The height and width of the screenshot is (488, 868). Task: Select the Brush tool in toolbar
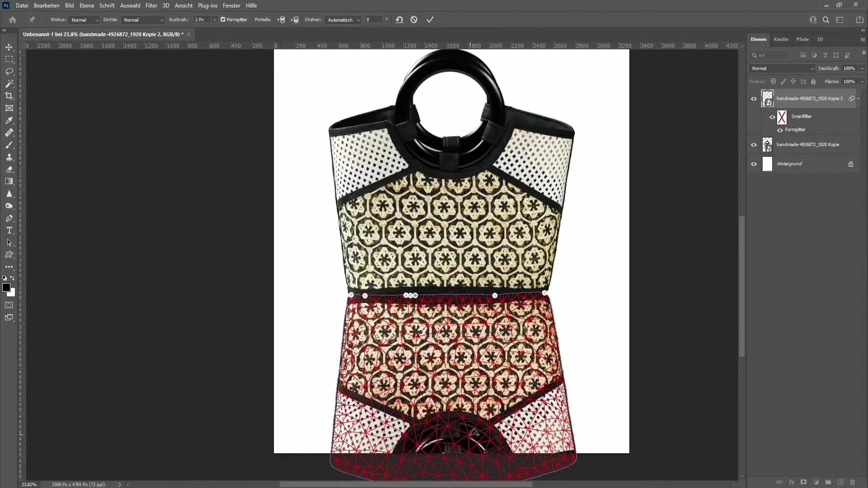point(9,144)
